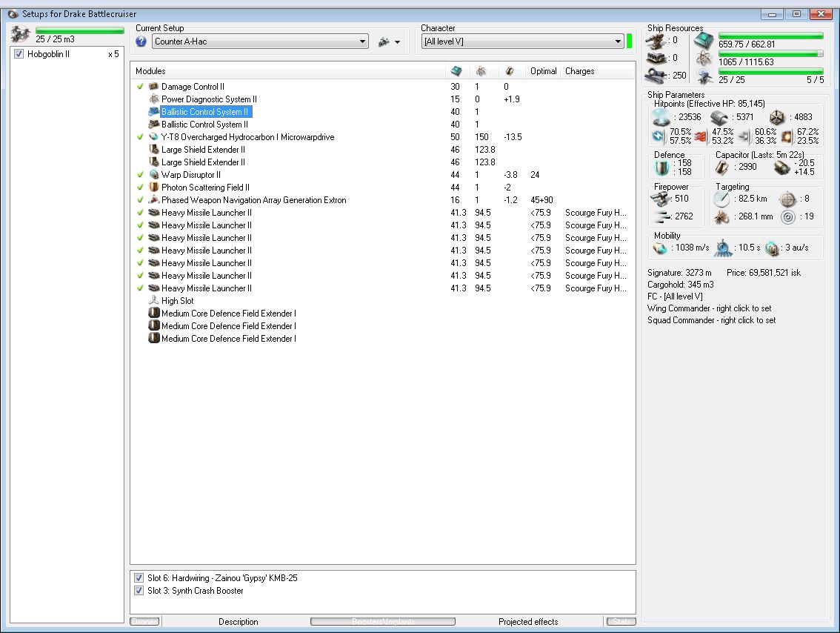This screenshot has height=633, width=840.
Task: Click the ship icon beside the setup dropdown
Action: (384, 42)
